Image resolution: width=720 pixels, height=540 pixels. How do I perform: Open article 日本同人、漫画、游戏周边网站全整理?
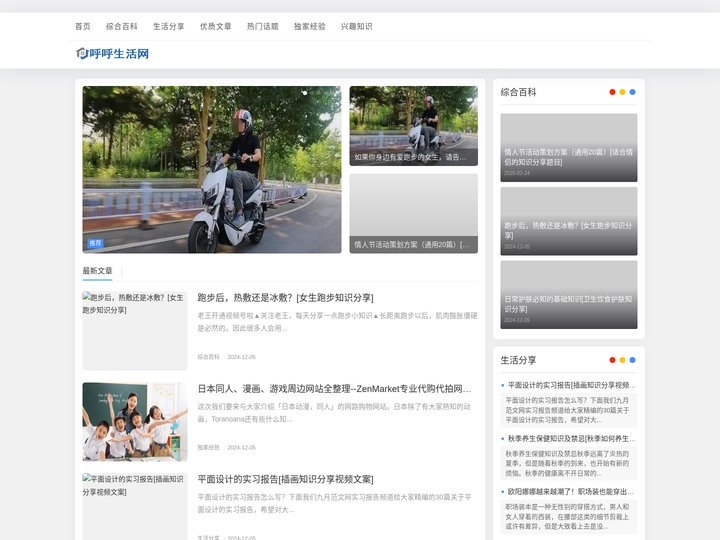(x=334, y=389)
